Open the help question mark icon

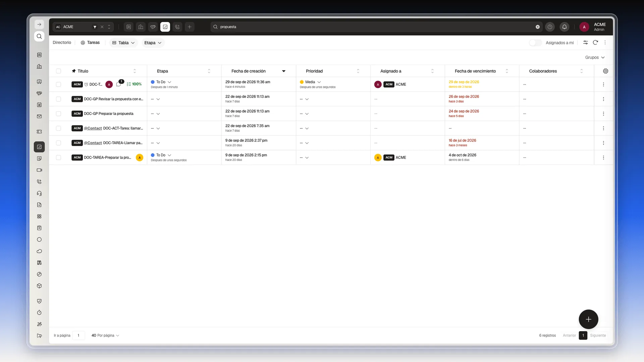coord(550,27)
